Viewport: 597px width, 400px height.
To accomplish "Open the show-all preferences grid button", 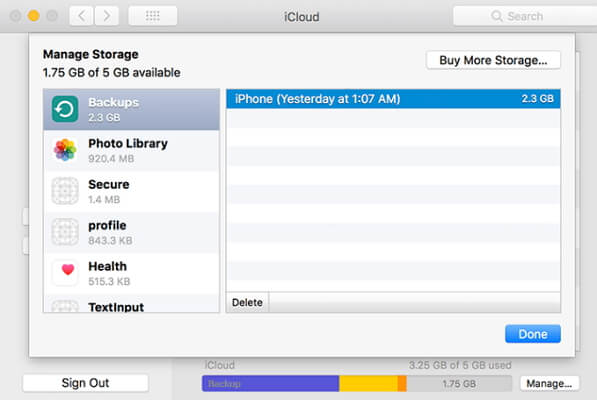I will (x=153, y=16).
